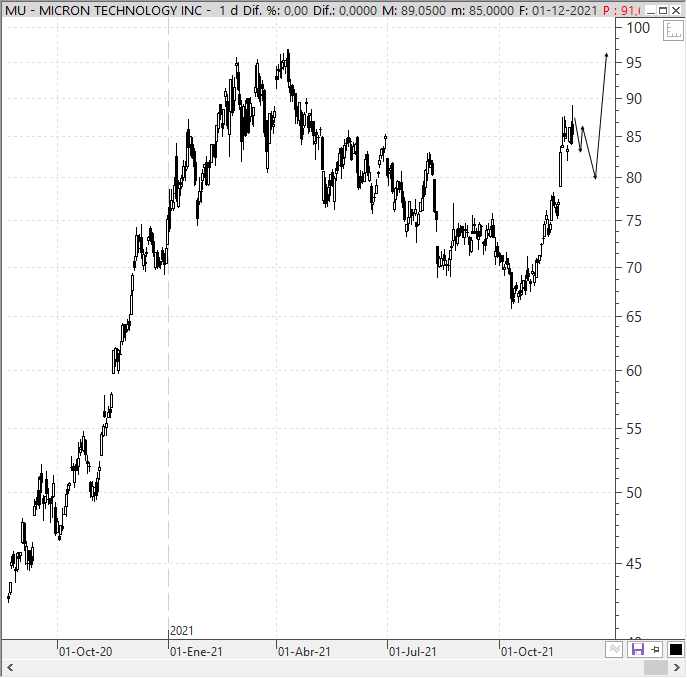
Task: Click the 2021 year marker label
Action: 181,631
